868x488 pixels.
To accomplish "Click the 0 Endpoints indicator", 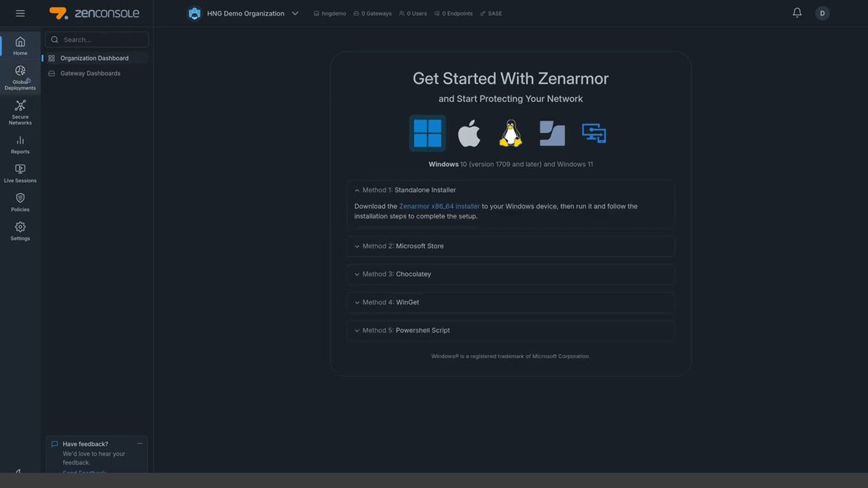I will pyautogui.click(x=453, y=13).
